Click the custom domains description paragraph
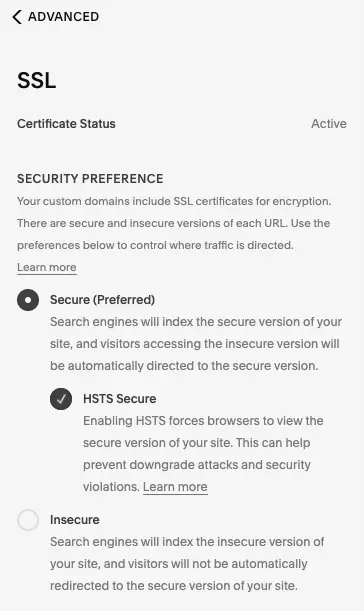 click(174, 223)
